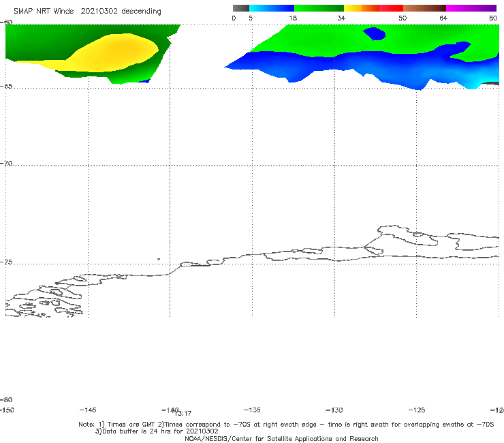504x443 pixels.
Task: Click the color bar label "80"
Action: click(x=493, y=18)
